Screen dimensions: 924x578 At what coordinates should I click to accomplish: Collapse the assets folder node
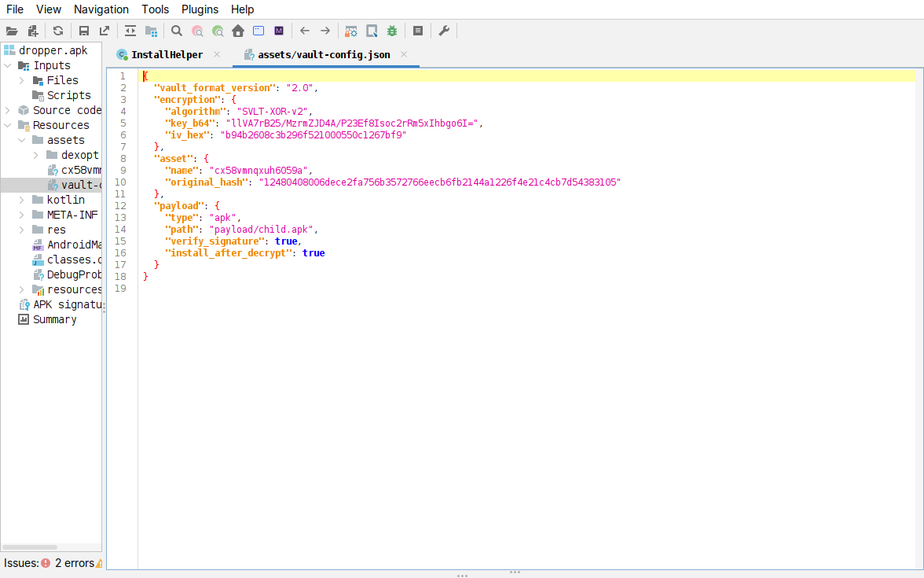point(22,140)
